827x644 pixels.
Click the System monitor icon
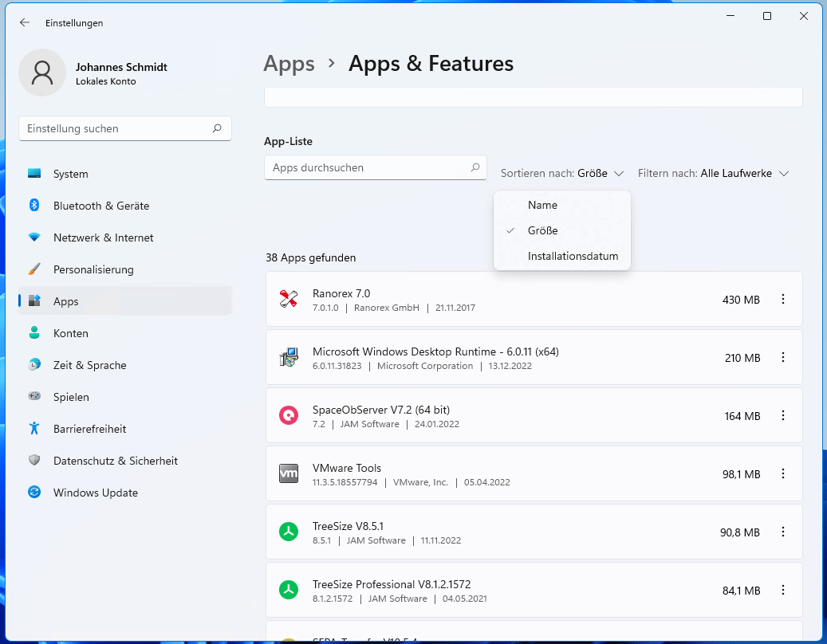(34, 174)
